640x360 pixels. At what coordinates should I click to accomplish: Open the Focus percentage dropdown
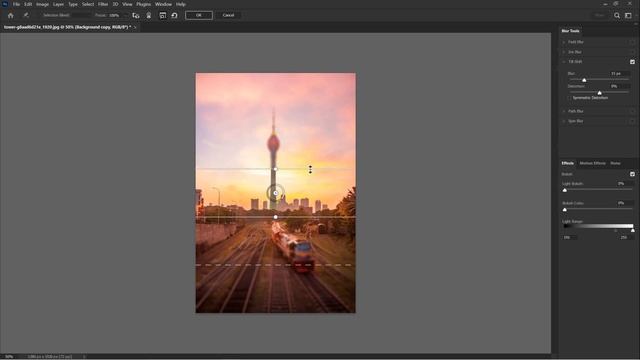click(x=126, y=16)
